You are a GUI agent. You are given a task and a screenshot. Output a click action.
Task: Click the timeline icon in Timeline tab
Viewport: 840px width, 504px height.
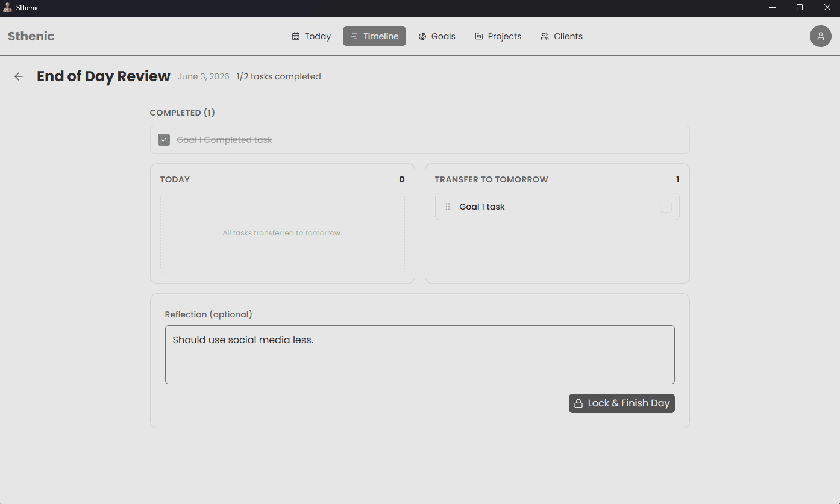354,36
